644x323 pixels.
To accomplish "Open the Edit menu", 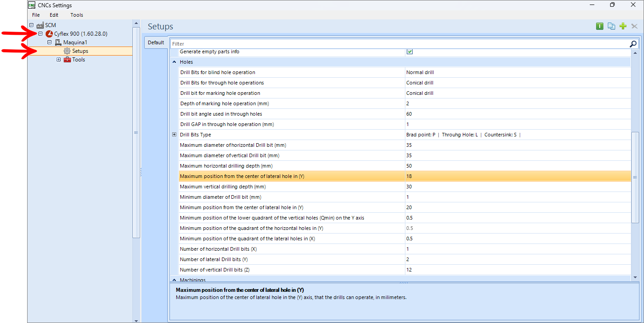I will 54,15.
